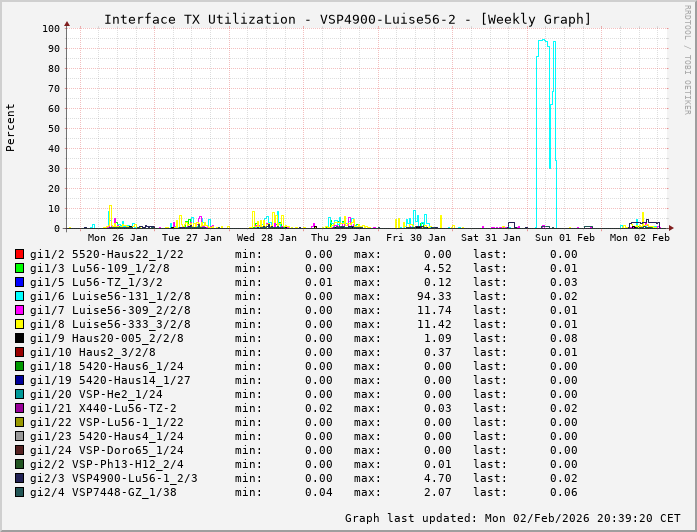This screenshot has width=697, height=532.
Task: Select the gray gi1/23 5420-Haus4 legend swatch
Action: pos(19,436)
